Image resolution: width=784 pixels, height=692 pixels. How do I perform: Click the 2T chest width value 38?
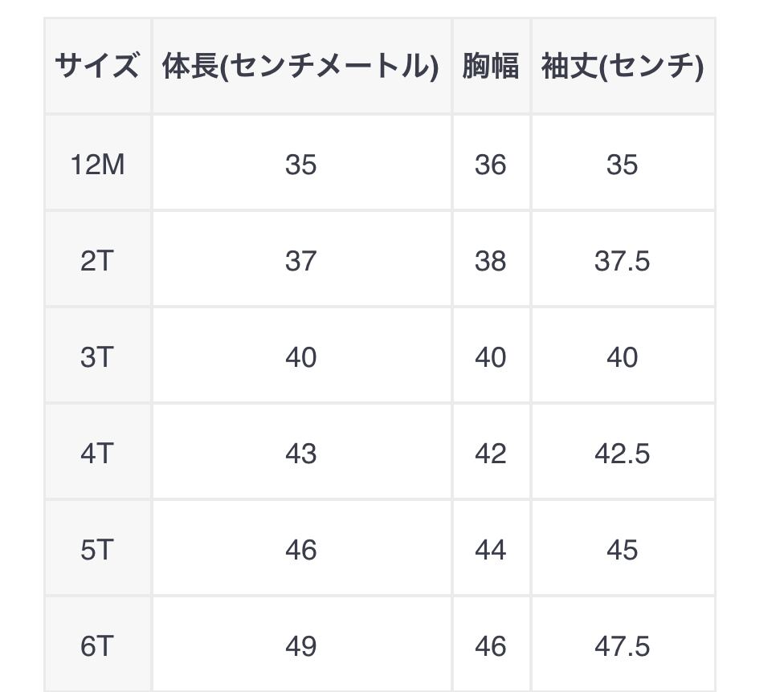[490, 261]
